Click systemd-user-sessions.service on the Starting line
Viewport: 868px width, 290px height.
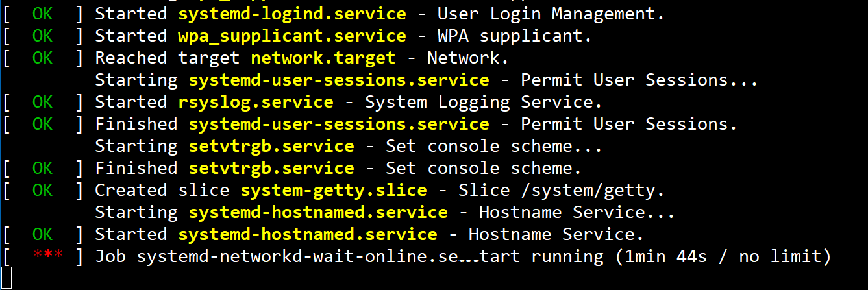pos(339,80)
